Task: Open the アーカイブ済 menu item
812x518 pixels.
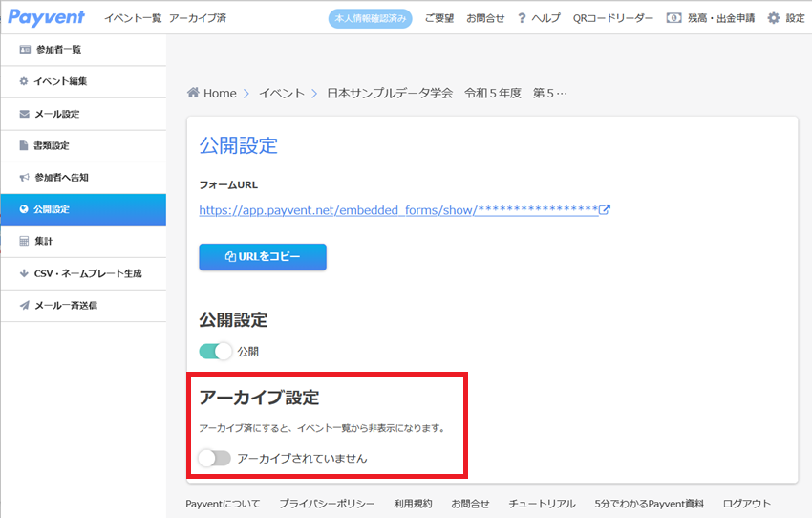Action: 198,18
